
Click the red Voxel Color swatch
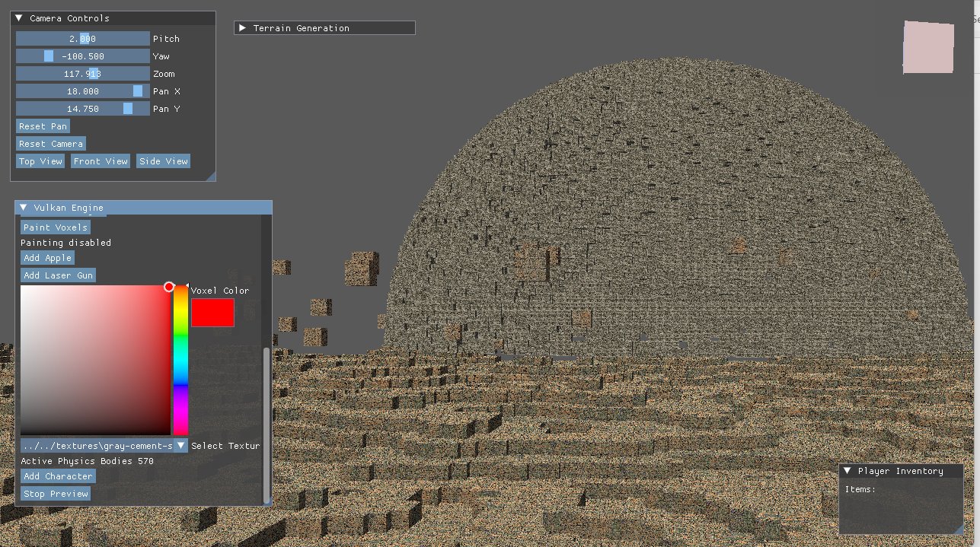point(212,313)
